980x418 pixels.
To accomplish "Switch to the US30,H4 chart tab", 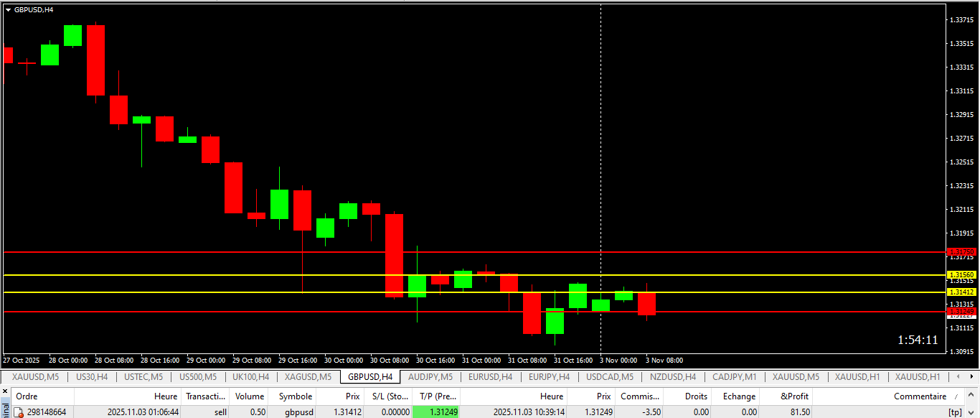I will pos(92,376).
